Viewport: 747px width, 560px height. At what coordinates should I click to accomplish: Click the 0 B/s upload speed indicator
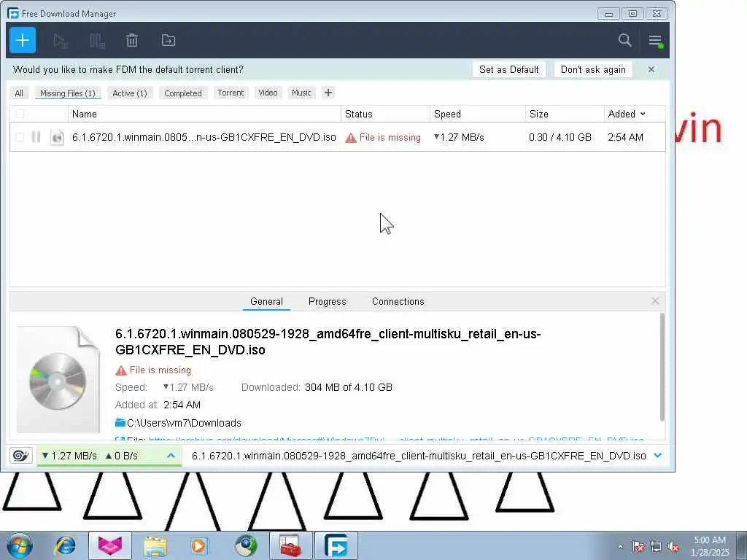tap(122, 456)
